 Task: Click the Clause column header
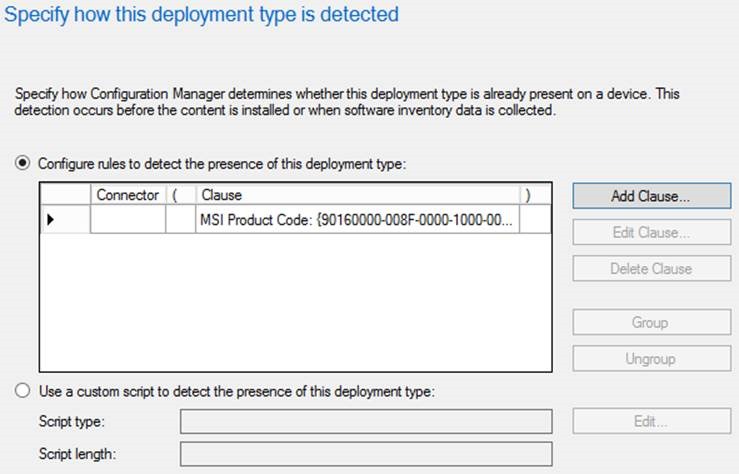click(x=357, y=195)
